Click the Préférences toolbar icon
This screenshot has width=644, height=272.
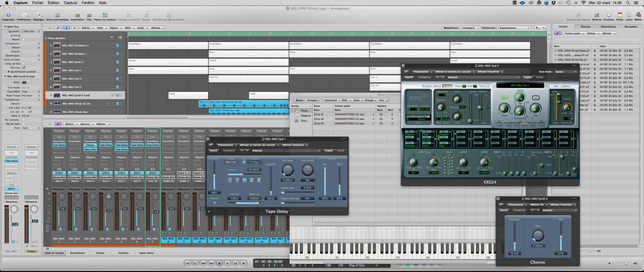[x=24, y=15]
